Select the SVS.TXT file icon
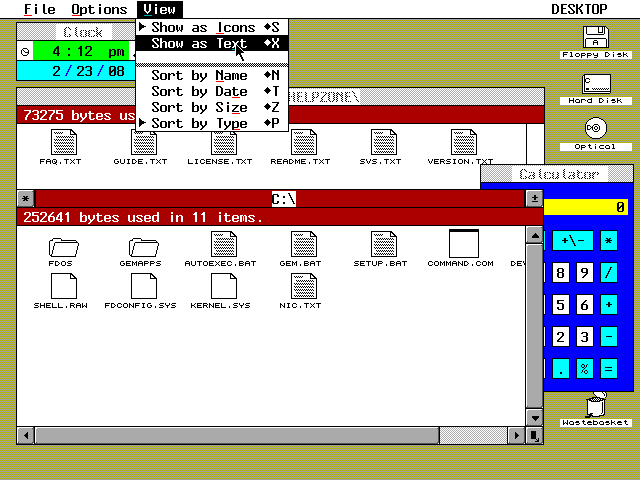 384,142
